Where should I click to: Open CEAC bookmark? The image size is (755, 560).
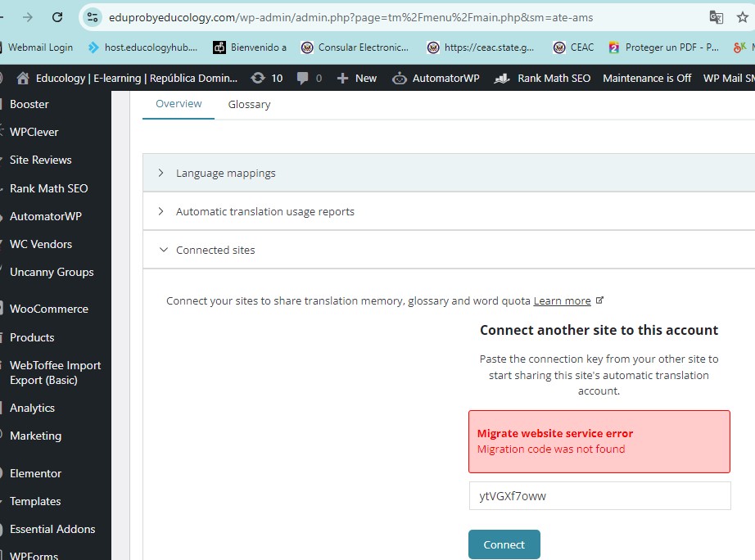pos(573,47)
